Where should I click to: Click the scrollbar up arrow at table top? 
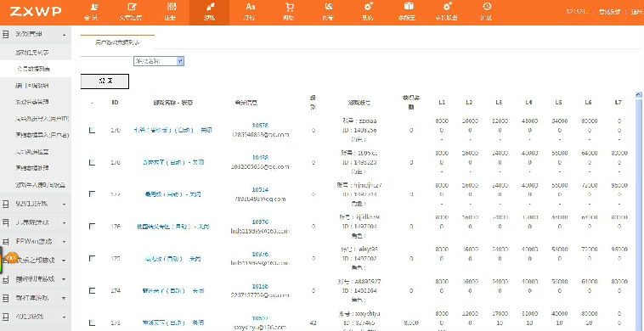point(639,94)
